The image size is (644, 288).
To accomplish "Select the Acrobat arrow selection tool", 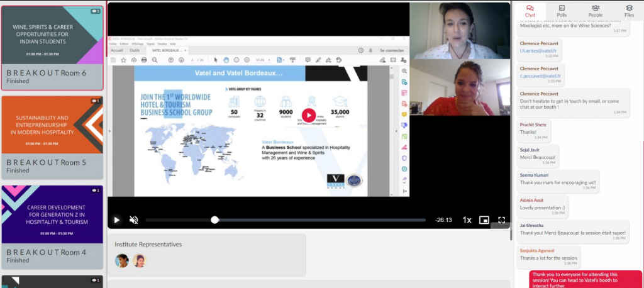I will (216, 60).
